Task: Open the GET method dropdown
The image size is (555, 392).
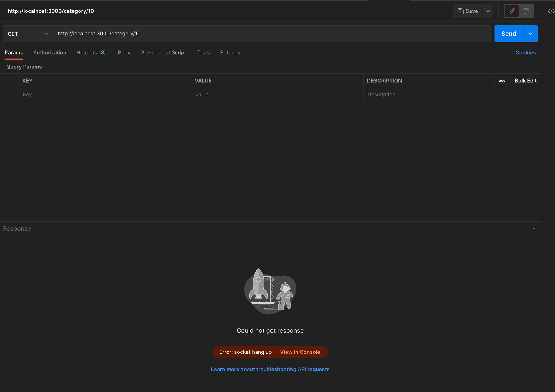Action: coord(28,34)
